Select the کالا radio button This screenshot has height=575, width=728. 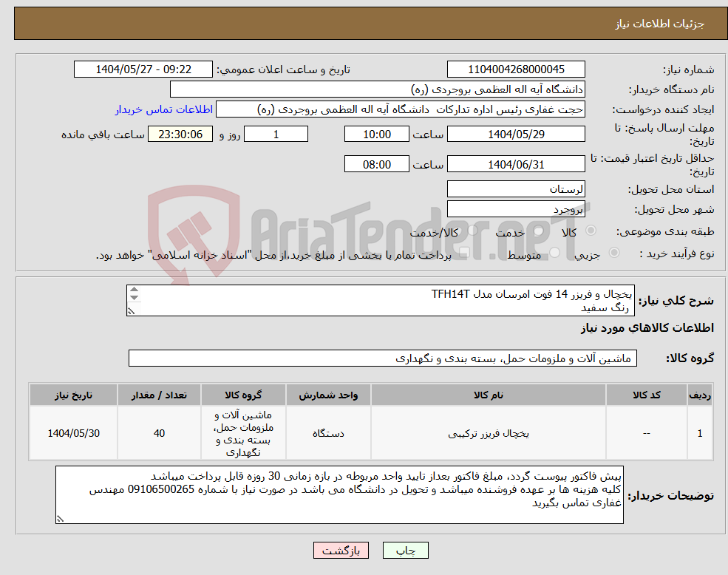tap(591, 231)
